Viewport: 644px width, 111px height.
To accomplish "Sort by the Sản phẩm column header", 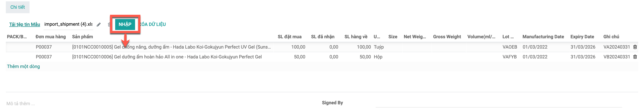I will pyautogui.click(x=83, y=36).
